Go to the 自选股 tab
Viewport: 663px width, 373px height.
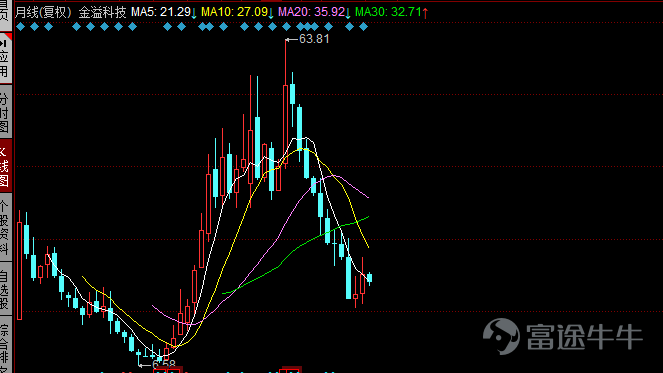click(x=5, y=288)
